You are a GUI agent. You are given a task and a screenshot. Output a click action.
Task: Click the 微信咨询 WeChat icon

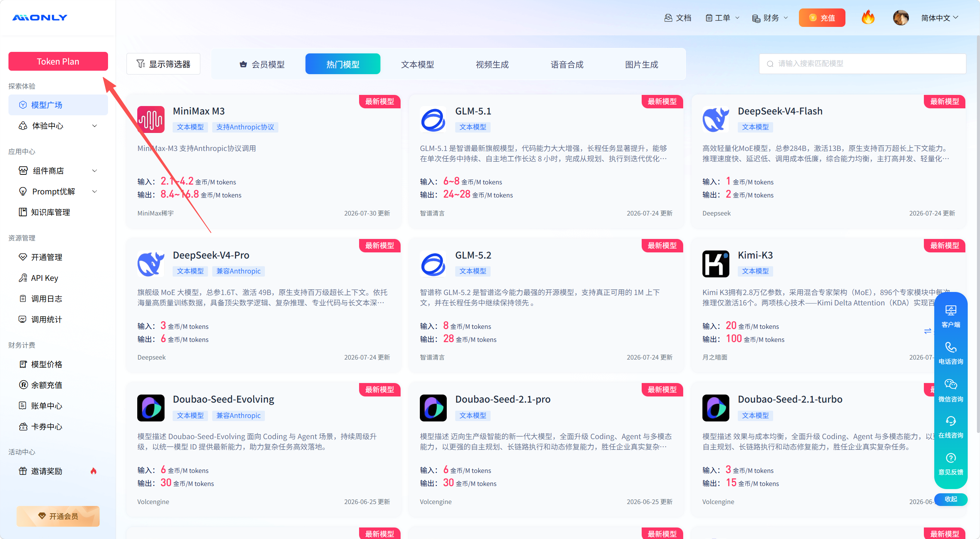pyautogui.click(x=951, y=384)
